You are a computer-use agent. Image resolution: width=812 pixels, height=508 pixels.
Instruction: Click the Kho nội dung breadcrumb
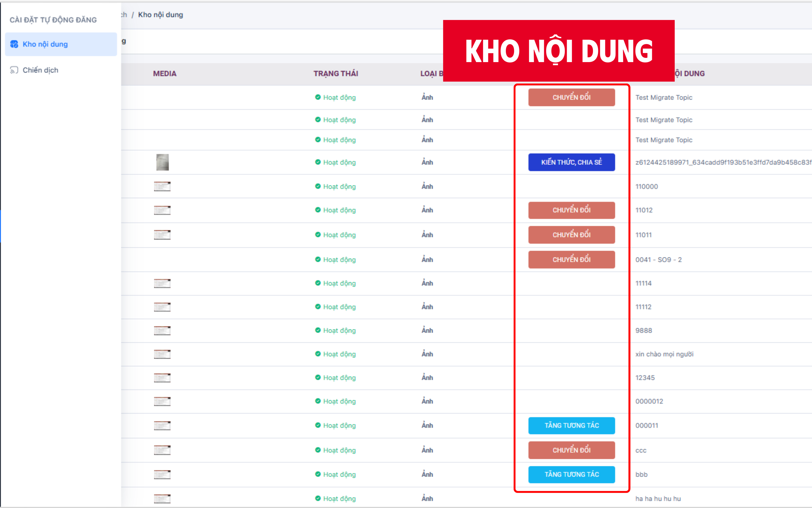click(x=161, y=15)
